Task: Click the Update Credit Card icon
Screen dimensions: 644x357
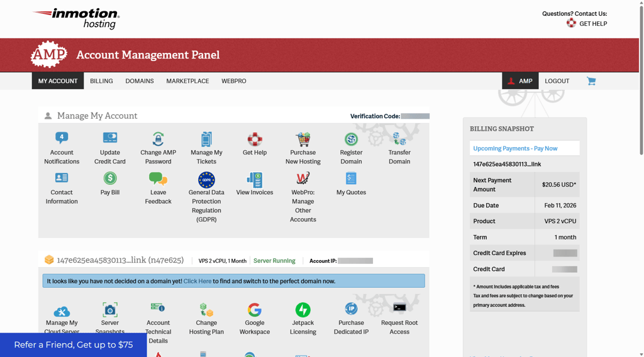Action: coord(109,138)
